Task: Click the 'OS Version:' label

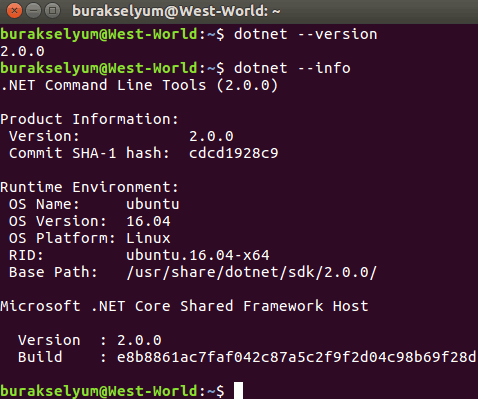Action: [x=58, y=221]
